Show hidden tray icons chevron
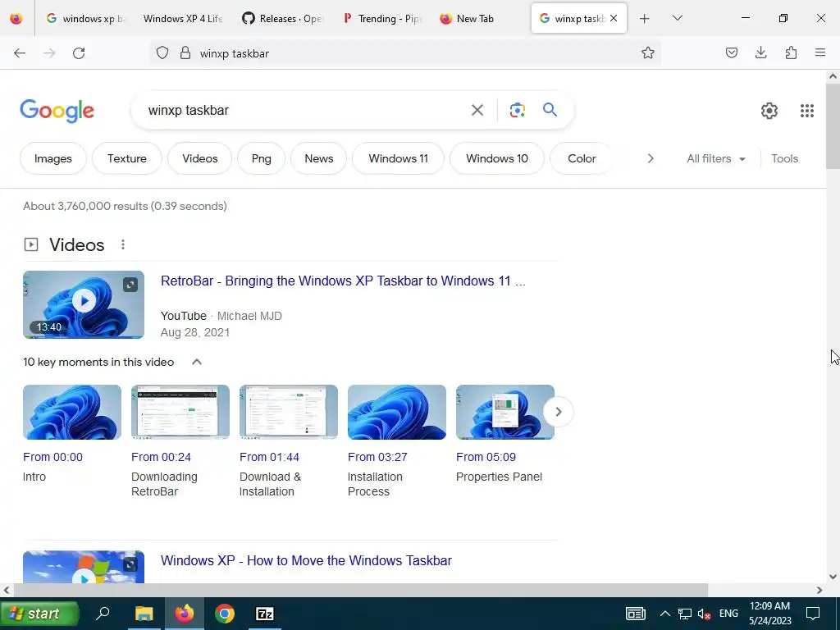The width and height of the screenshot is (840, 630). 664,614
